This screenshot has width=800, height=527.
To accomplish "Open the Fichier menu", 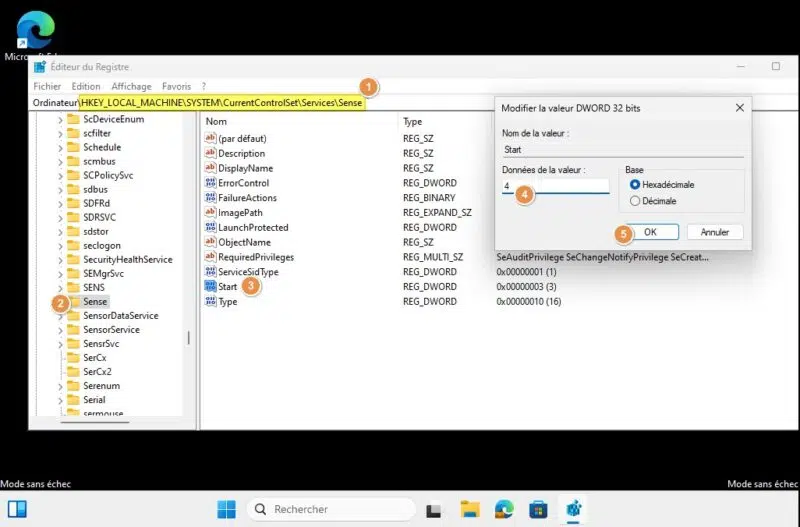I will (47, 87).
